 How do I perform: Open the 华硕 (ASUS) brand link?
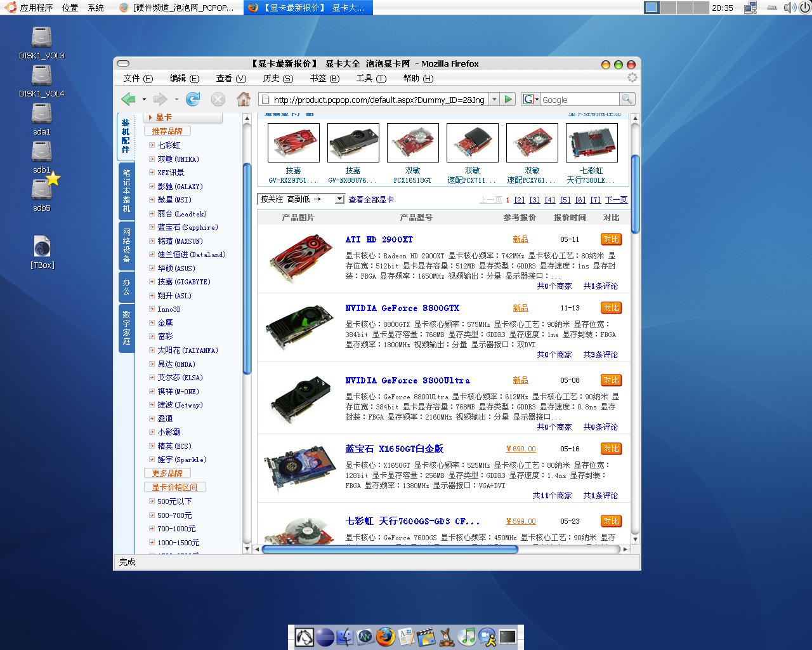pos(176,269)
